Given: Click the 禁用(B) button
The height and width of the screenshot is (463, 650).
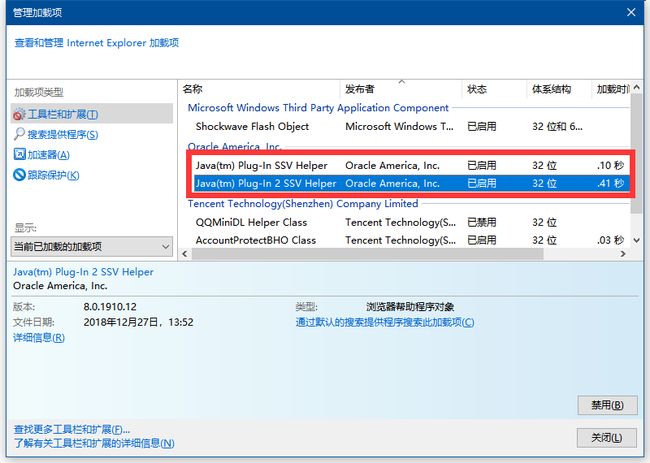Looking at the screenshot, I should pos(607,405).
